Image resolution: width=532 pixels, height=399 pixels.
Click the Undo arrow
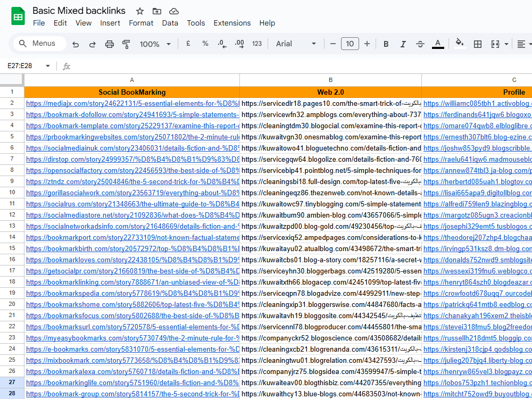[x=76, y=44]
